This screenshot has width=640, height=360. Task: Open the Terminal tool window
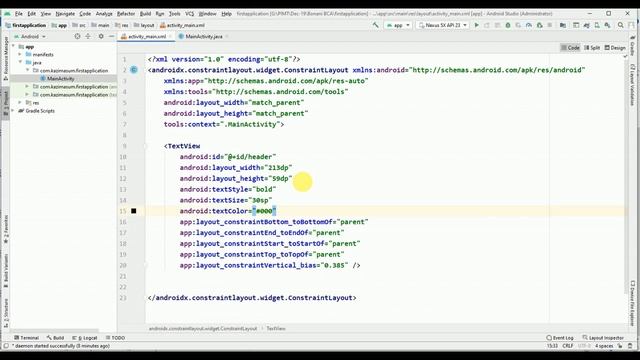tap(26, 338)
